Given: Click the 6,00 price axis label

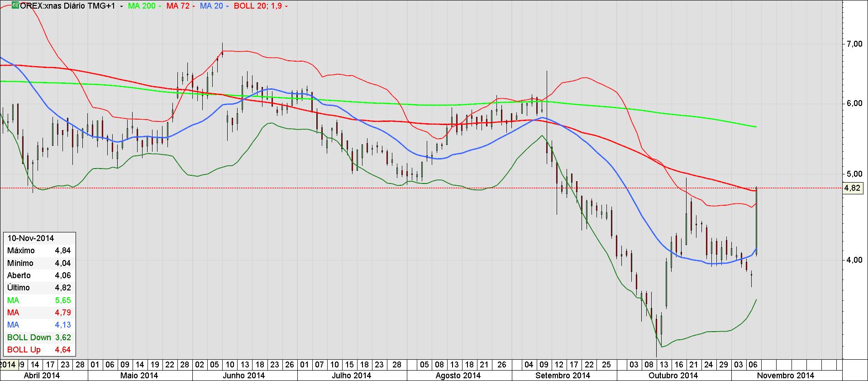Looking at the screenshot, I should (854, 104).
